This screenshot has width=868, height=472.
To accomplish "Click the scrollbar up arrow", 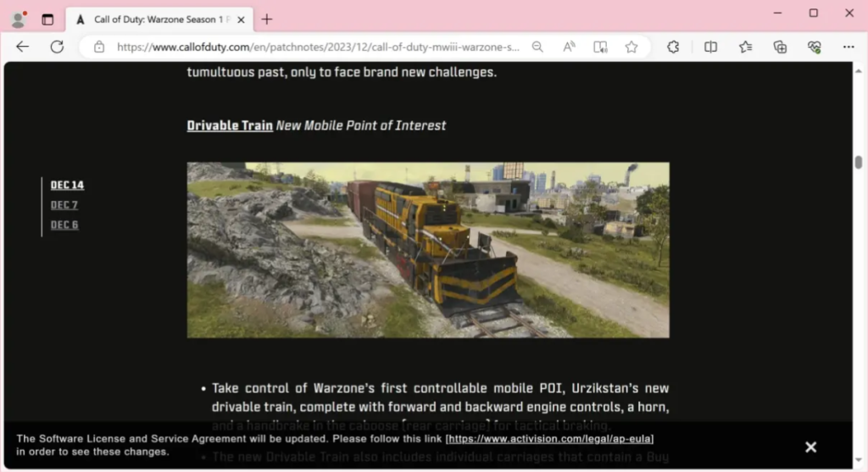I will coord(859,71).
